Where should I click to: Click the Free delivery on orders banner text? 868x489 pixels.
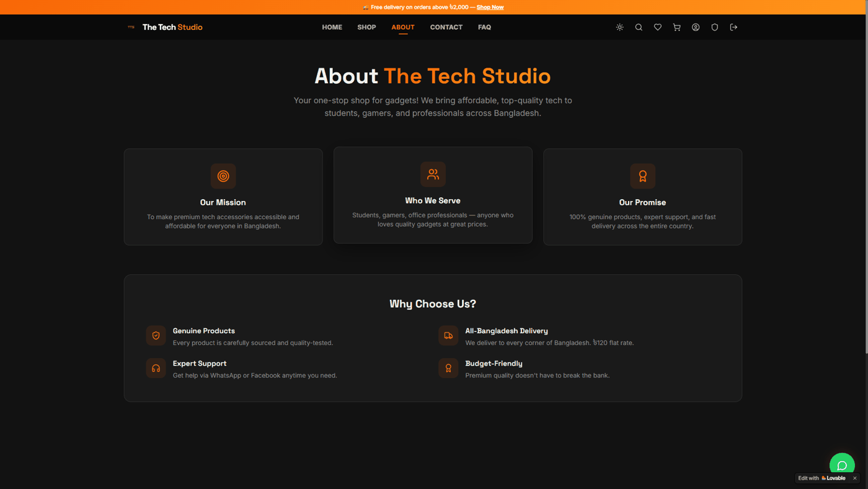[x=419, y=7]
